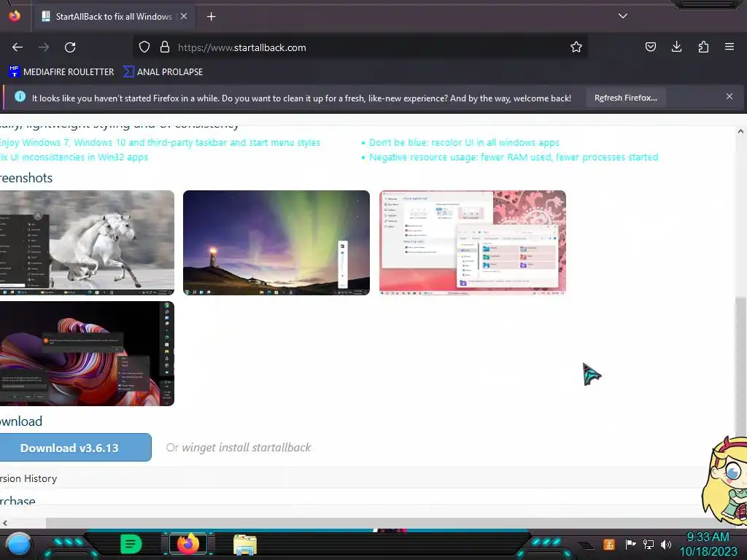Expand the Version History section
The image size is (747, 560).
click(28, 478)
